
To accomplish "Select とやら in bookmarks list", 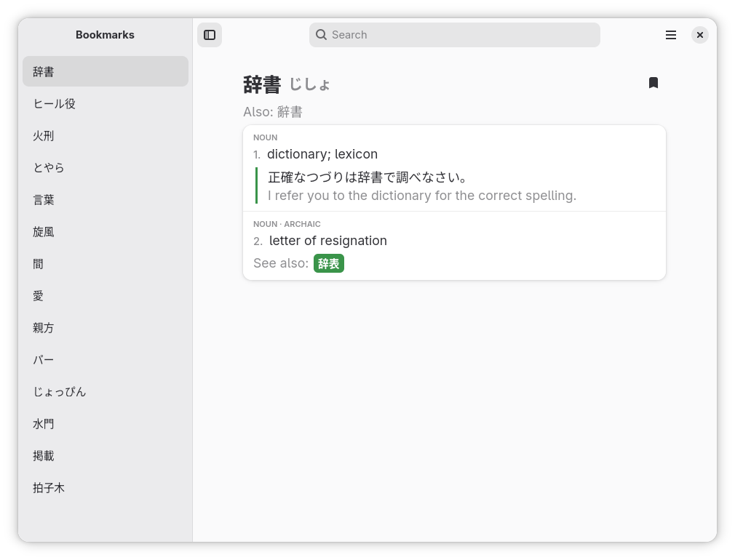I will pyautogui.click(x=106, y=168).
